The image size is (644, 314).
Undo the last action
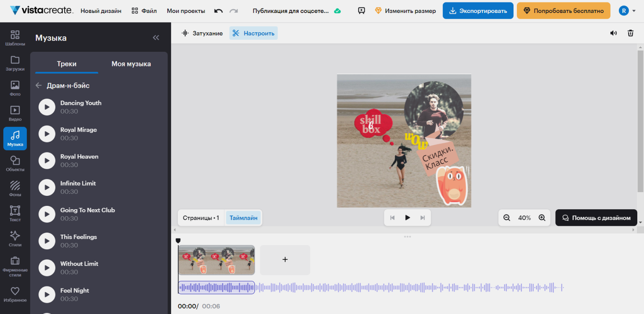218,11
